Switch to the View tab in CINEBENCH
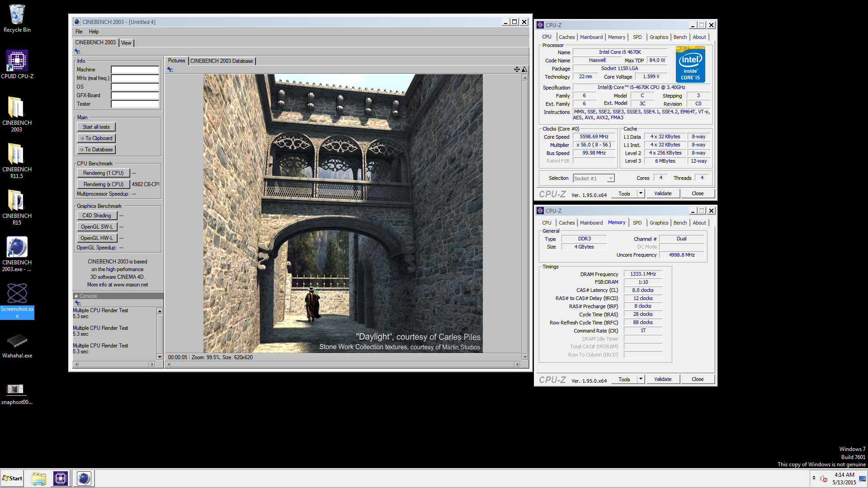868x488 pixels. coord(126,43)
